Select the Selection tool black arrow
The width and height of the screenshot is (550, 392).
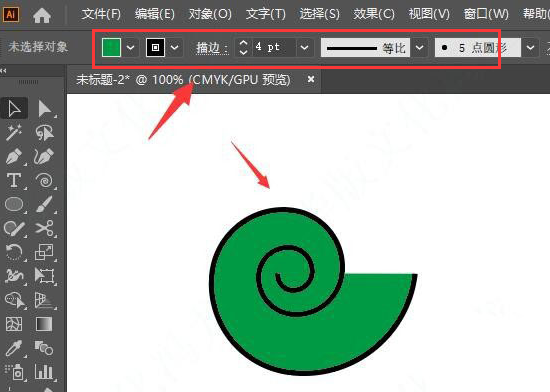click(x=14, y=109)
